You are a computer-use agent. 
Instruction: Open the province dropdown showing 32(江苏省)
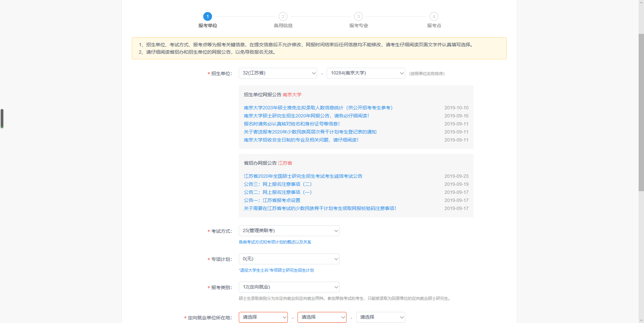(278, 73)
